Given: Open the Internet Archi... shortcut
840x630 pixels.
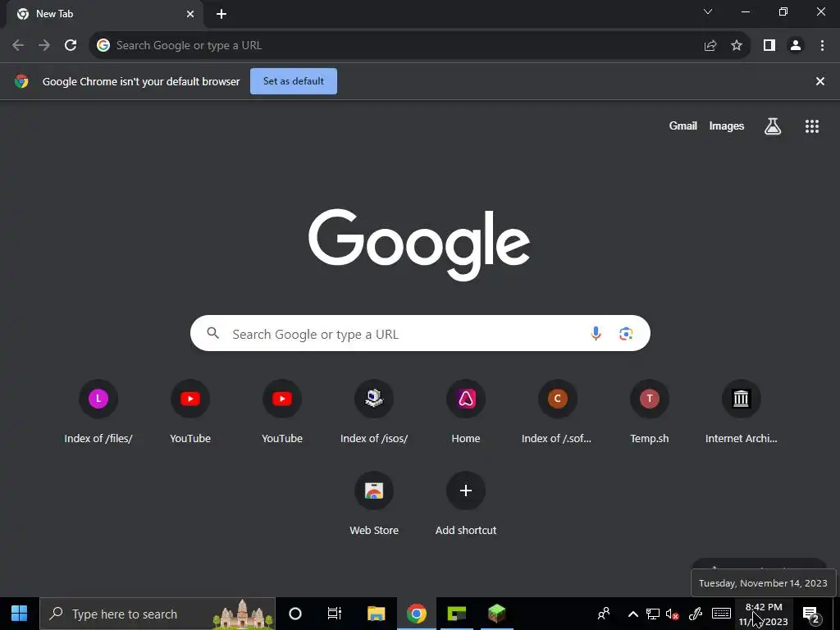Looking at the screenshot, I should [x=742, y=412].
